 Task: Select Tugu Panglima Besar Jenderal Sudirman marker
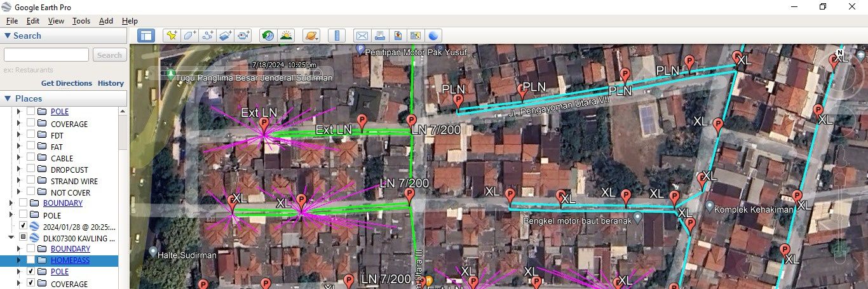coord(170,74)
